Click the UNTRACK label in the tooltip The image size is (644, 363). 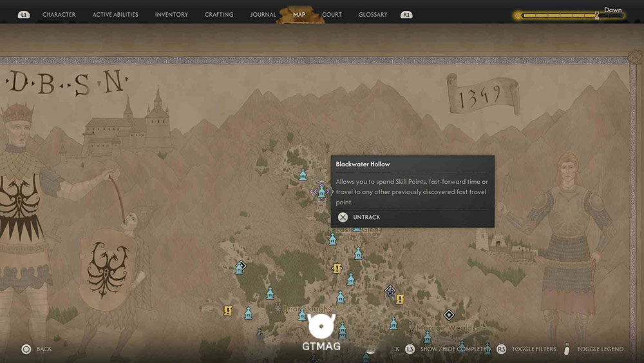pos(366,217)
